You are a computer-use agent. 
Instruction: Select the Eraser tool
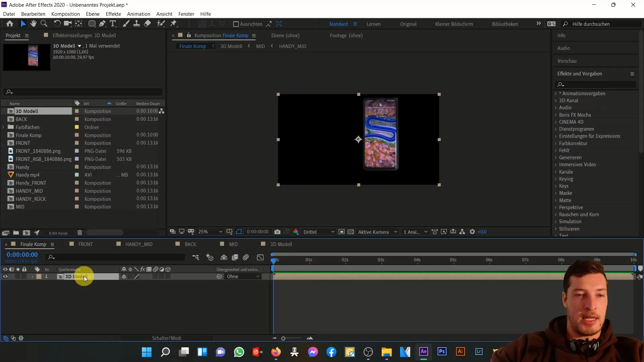coord(147,24)
